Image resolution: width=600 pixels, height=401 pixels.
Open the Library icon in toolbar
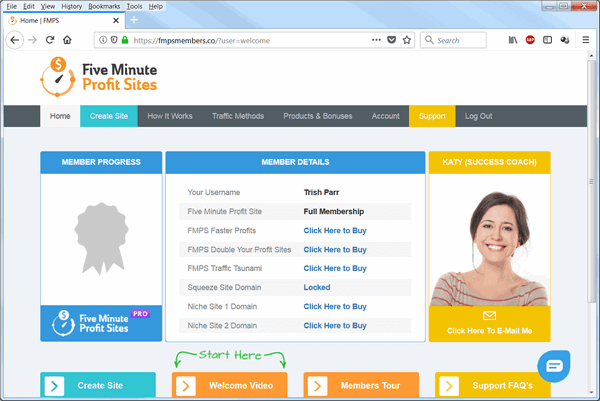(x=513, y=40)
